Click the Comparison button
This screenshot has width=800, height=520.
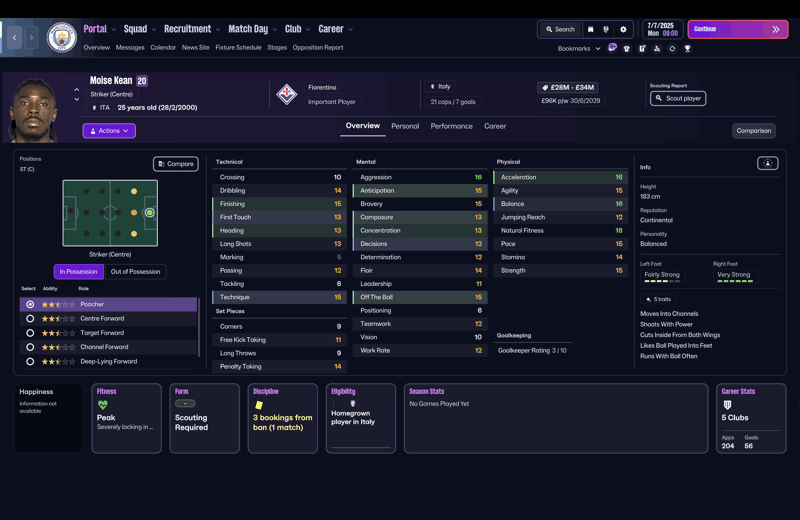[754, 131]
